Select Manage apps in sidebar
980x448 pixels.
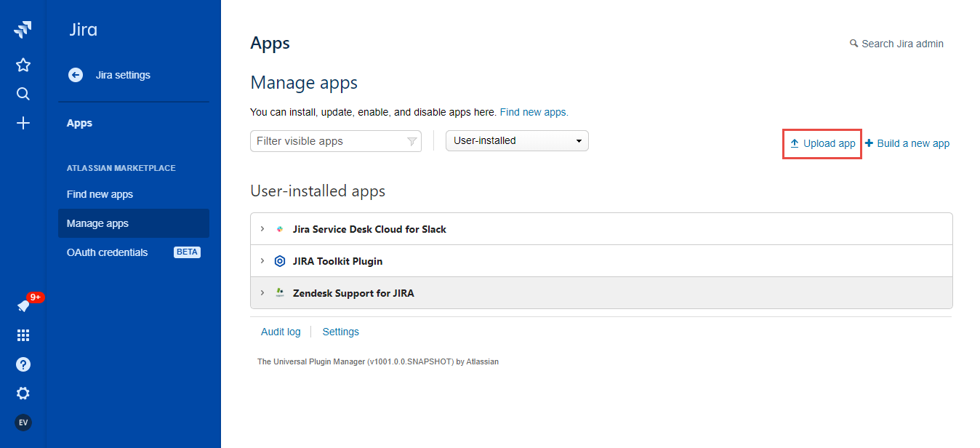134,223
